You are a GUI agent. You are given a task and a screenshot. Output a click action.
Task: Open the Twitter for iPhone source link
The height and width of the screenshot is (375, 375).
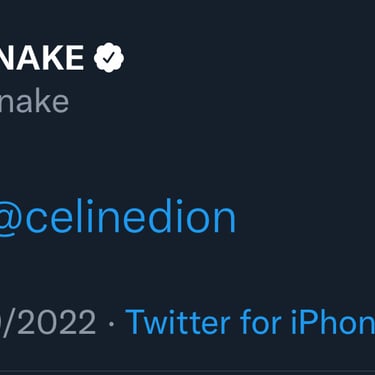click(x=250, y=322)
